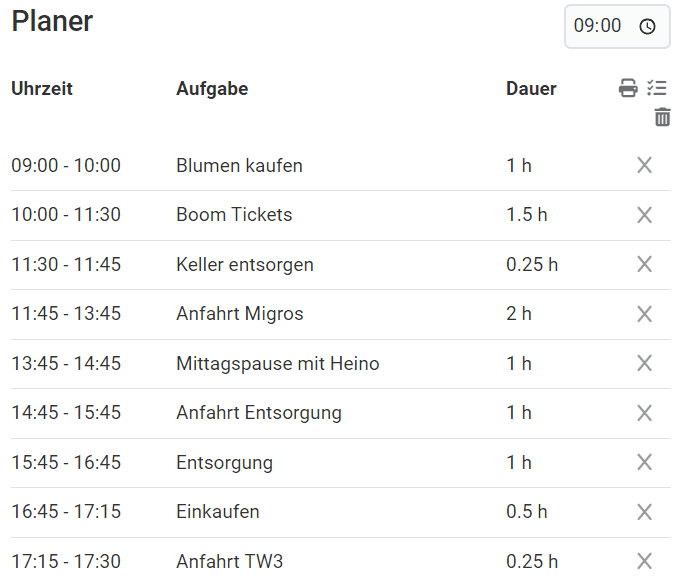Click the 11:45 - 13:45 time range
The height and width of the screenshot is (586, 696).
(x=66, y=314)
